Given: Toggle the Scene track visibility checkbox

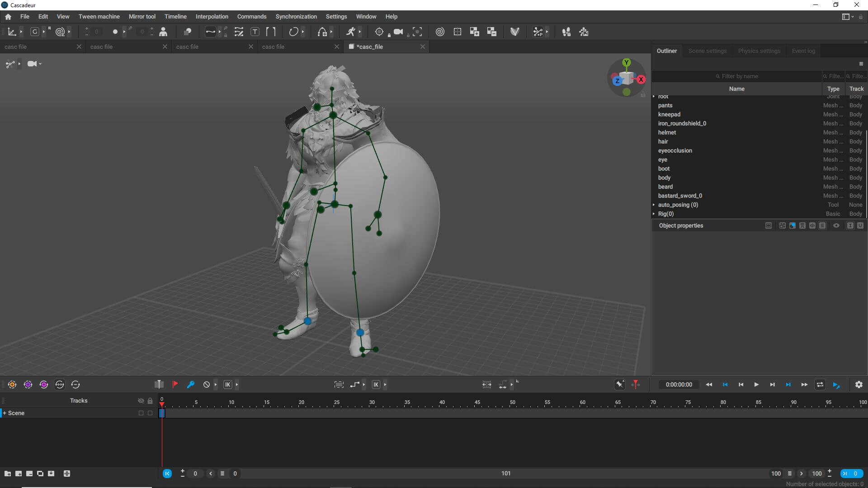Looking at the screenshot, I should tap(141, 413).
